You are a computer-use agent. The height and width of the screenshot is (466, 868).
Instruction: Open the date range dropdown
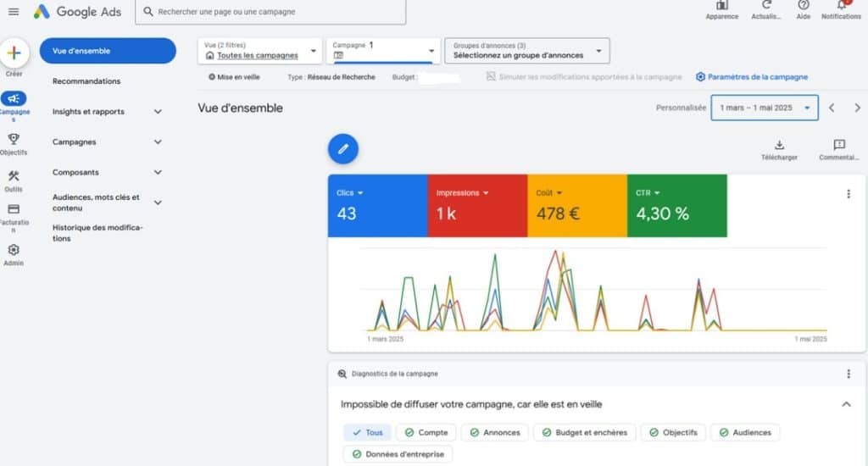click(765, 108)
